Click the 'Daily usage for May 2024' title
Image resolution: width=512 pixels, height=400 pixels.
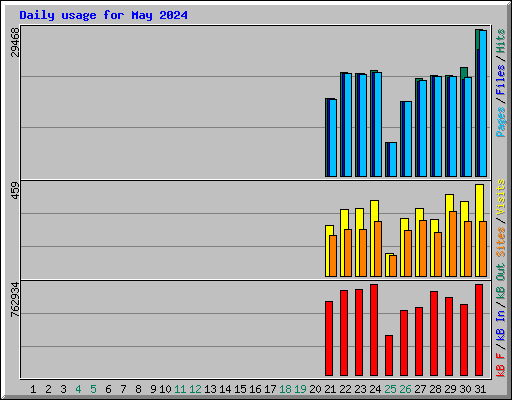(x=103, y=15)
